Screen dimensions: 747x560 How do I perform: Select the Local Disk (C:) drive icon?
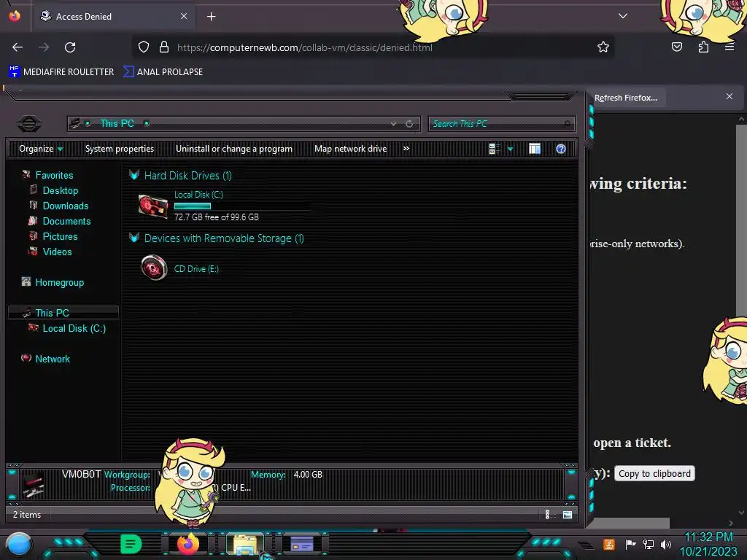pyautogui.click(x=153, y=206)
